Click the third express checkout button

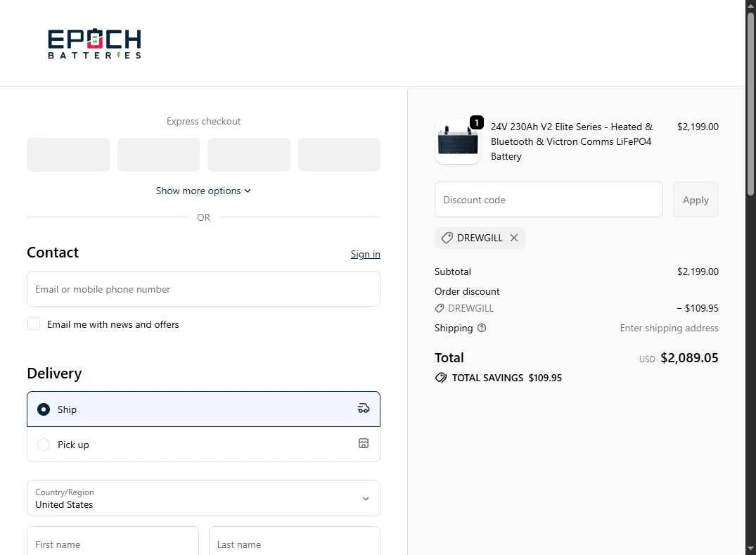click(249, 155)
